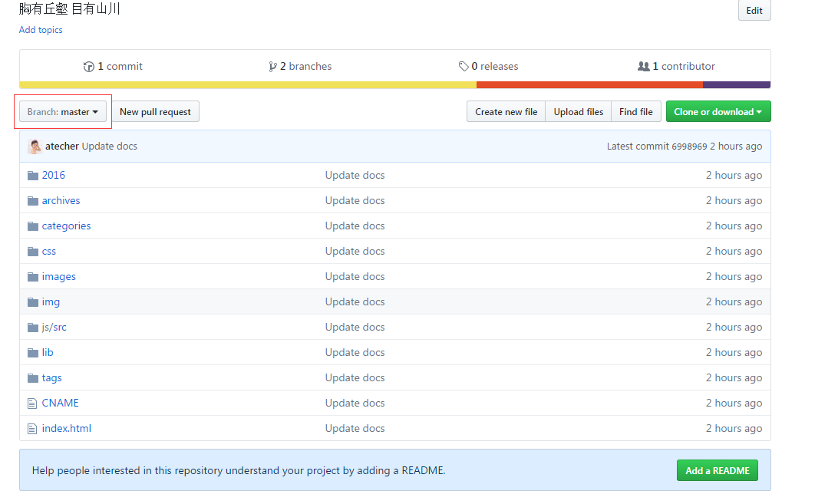This screenshot has height=504, width=838.
Task: Click the commit history clock icon
Action: pyautogui.click(x=89, y=67)
